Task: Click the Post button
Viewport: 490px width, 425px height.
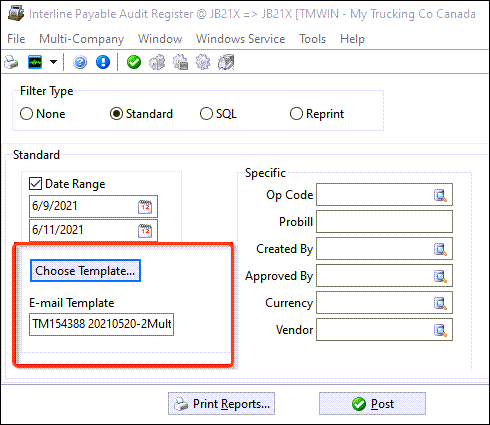Action: [x=372, y=404]
